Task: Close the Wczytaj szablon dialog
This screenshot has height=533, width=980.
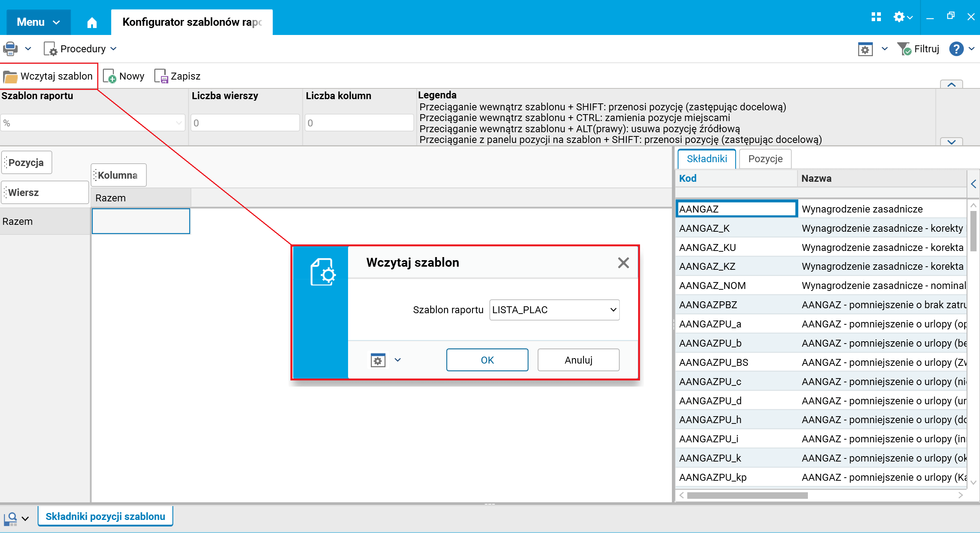Action: (623, 263)
